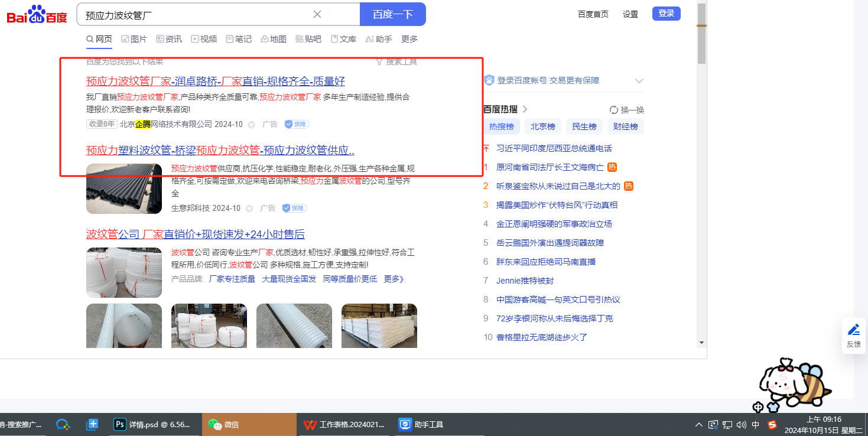This screenshot has height=436, width=868.
Task: Click the 厂家专注质量 brand link
Action: coord(232,279)
